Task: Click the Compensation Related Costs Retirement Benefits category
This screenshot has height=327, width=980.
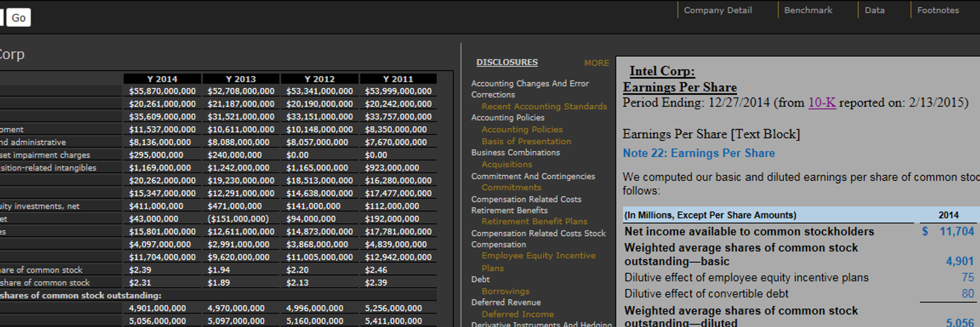Action: click(x=526, y=205)
